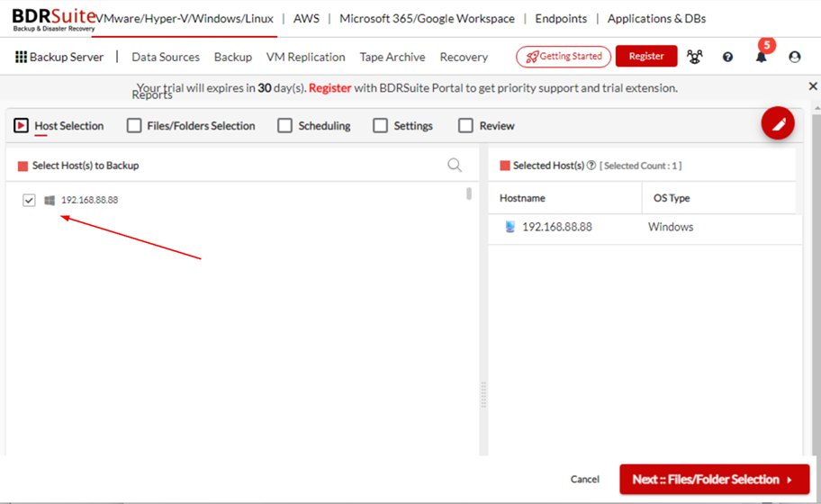This screenshot has width=821, height=504.
Task: Open the Reports menu
Action: pyautogui.click(x=152, y=94)
